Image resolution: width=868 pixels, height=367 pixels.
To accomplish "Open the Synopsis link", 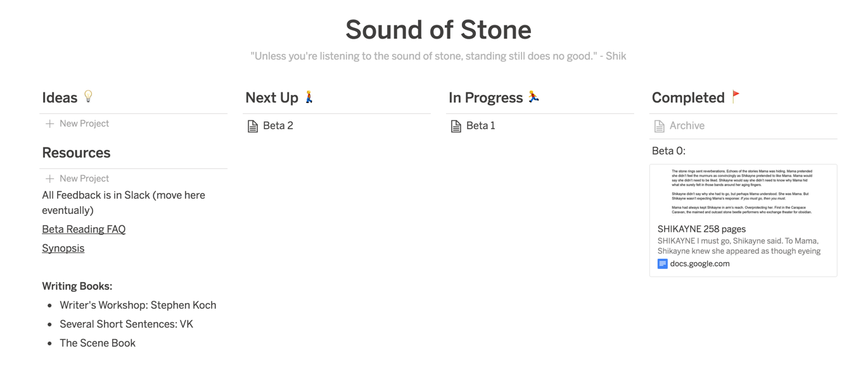I will click(x=63, y=248).
